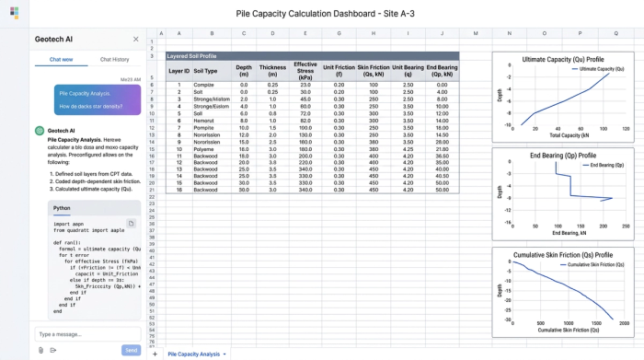Click the attachment paperclip icon
Screen dimensions: 644x360
click(40, 350)
